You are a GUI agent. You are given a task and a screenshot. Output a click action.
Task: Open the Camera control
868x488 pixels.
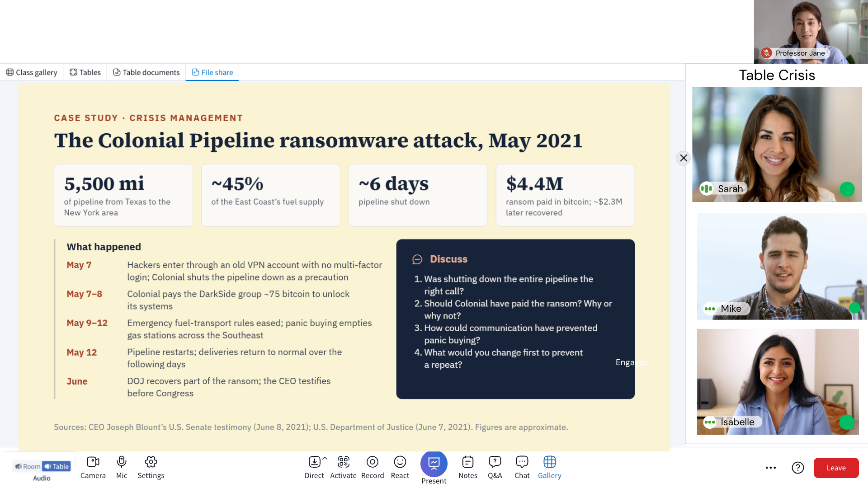click(x=93, y=468)
